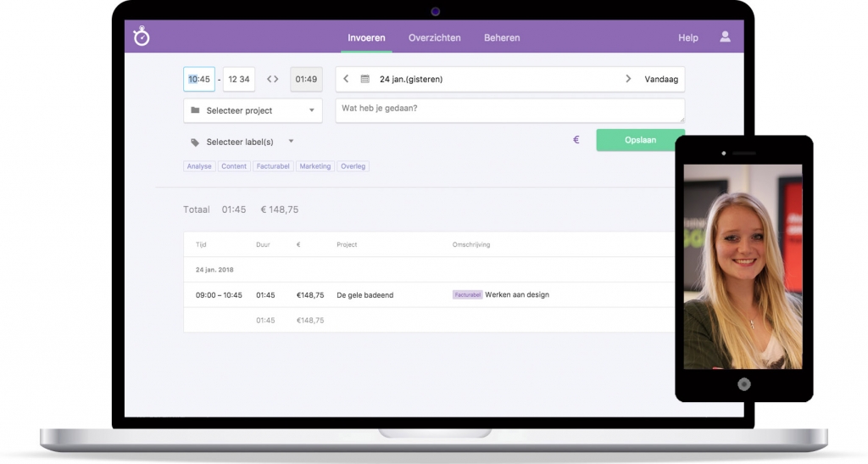Add the Facturabel label chip
This screenshot has width=868, height=464.
point(273,166)
